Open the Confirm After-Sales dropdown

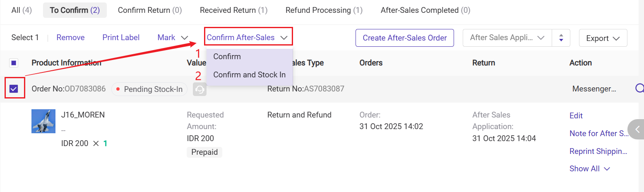(x=247, y=38)
